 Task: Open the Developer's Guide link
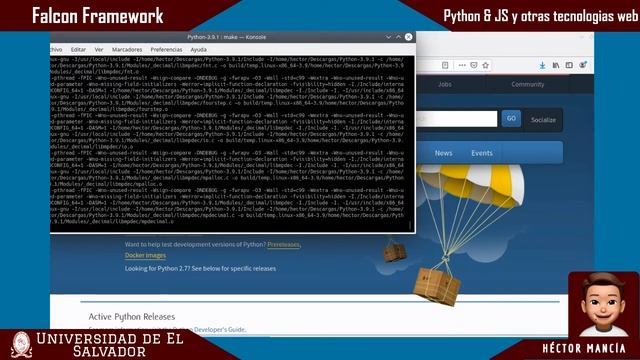click(220, 329)
